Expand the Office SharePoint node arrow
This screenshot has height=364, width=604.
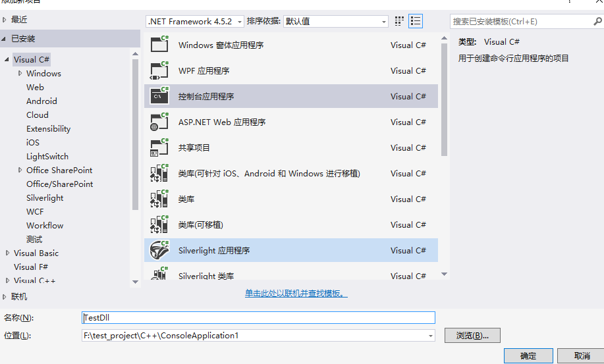[20, 170]
